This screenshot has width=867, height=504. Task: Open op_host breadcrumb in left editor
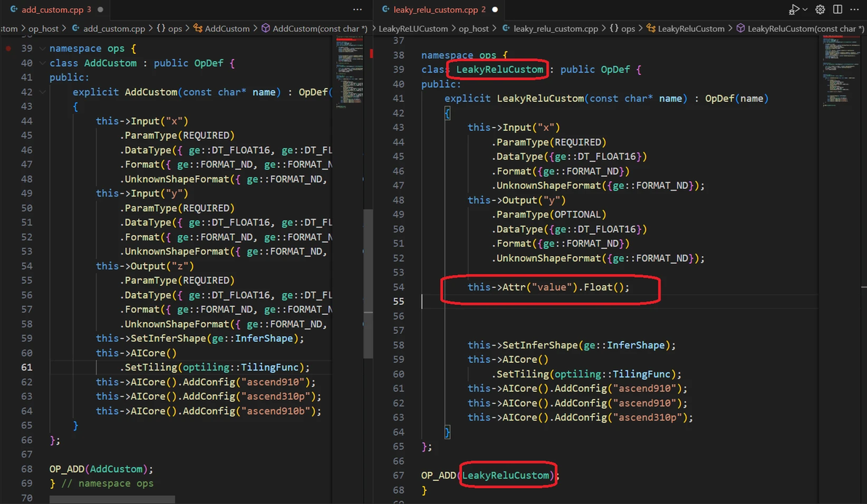coord(43,28)
